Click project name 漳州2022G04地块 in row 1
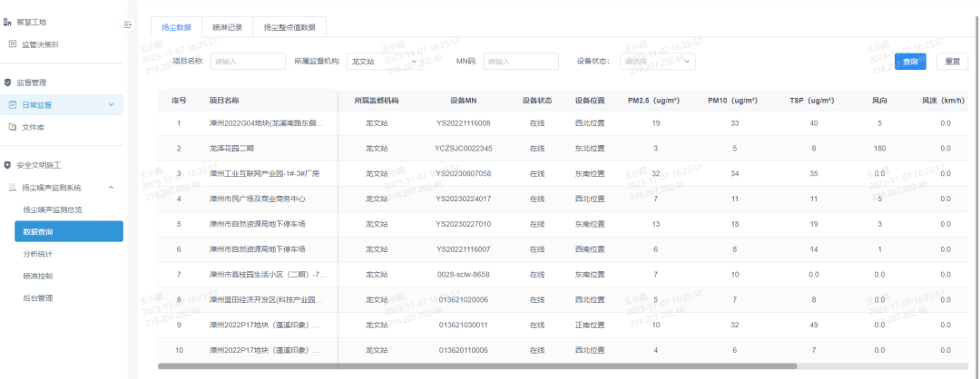The width and height of the screenshot is (980, 379). tap(267, 123)
